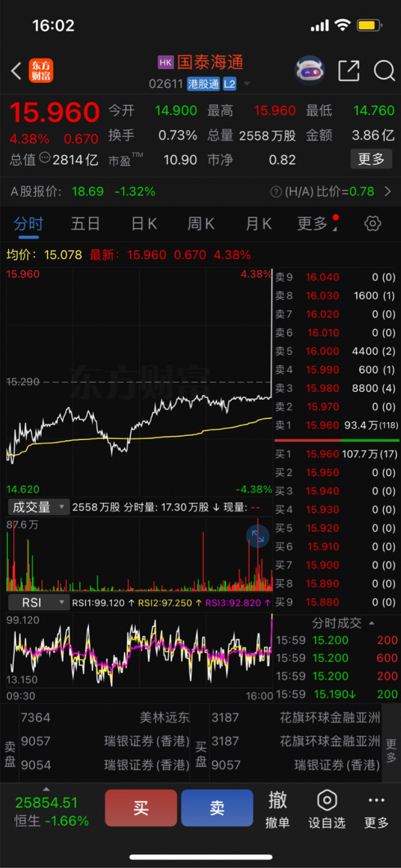Select 卖5 16.000 order row

tap(337, 351)
